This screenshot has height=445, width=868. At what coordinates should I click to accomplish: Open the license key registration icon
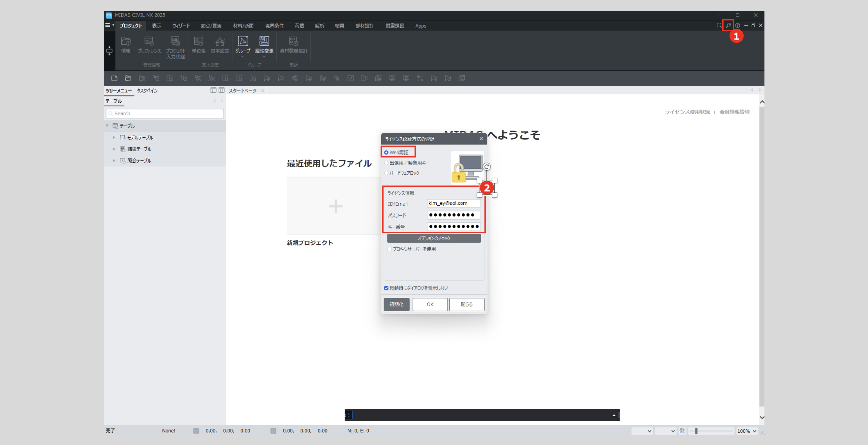(728, 25)
